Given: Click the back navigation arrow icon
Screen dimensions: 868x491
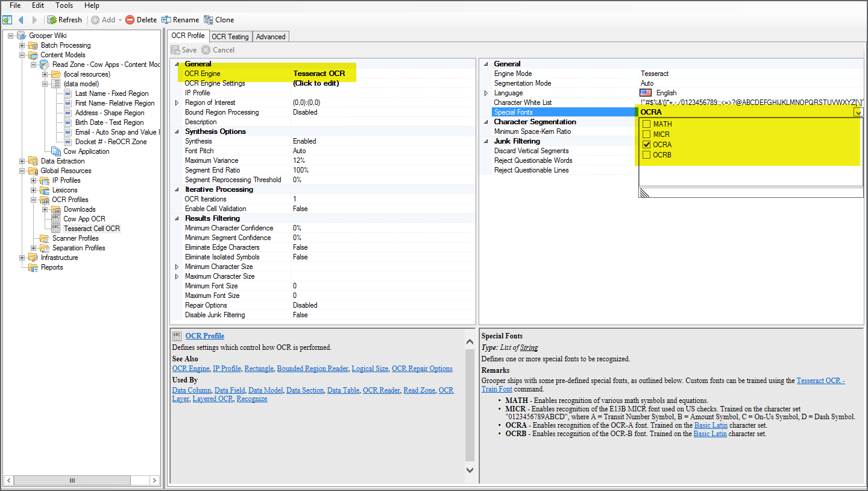Looking at the screenshot, I should tap(21, 20).
